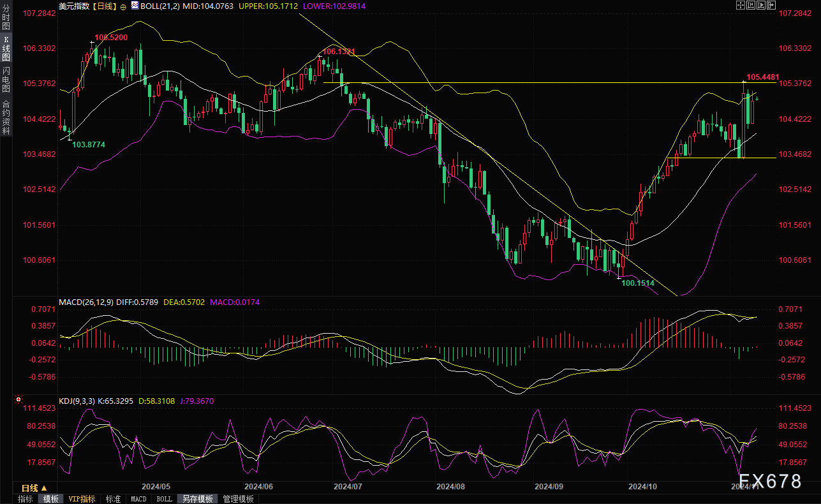Image resolution: width=821 pixels, height=504 pixels.
Task: Click the circled plus icon beside 日线 title
Action: (123, 6)
